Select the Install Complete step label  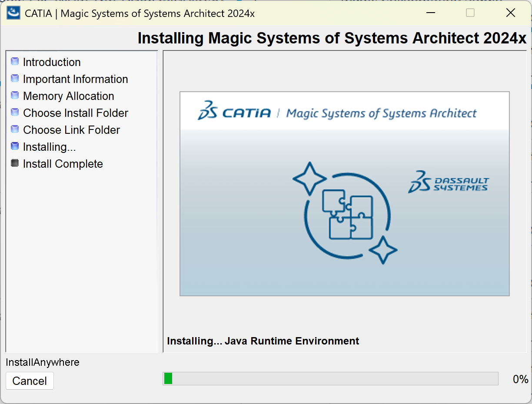click(x=63, y=164)
